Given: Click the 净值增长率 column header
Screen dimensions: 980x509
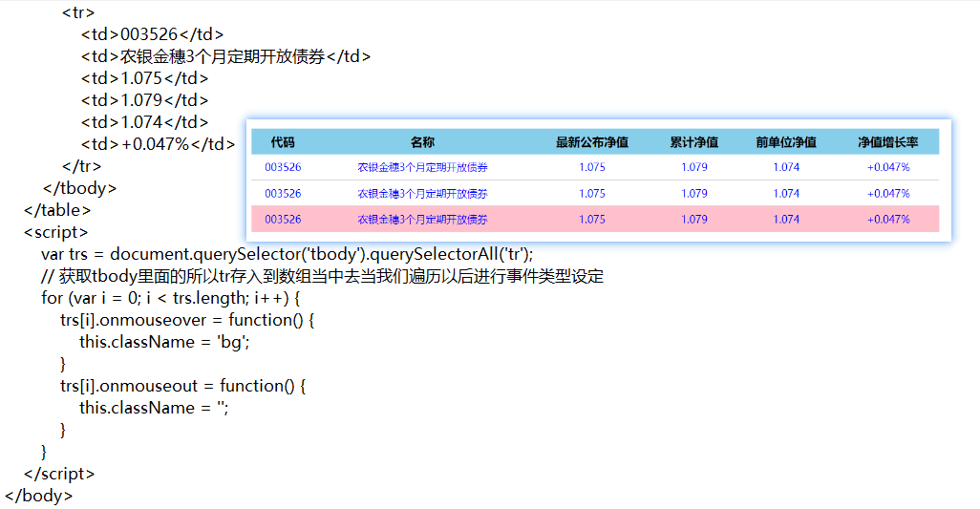Looking at the screenshot, I should [888, 142].
